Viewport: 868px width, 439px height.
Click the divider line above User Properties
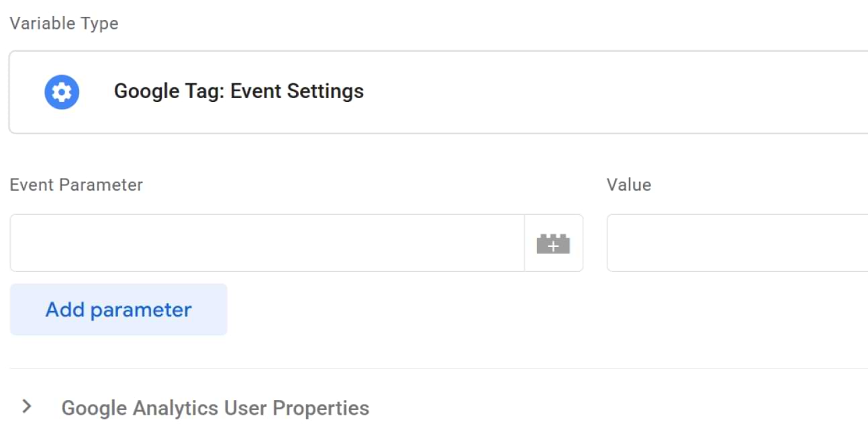pos(436,368)
